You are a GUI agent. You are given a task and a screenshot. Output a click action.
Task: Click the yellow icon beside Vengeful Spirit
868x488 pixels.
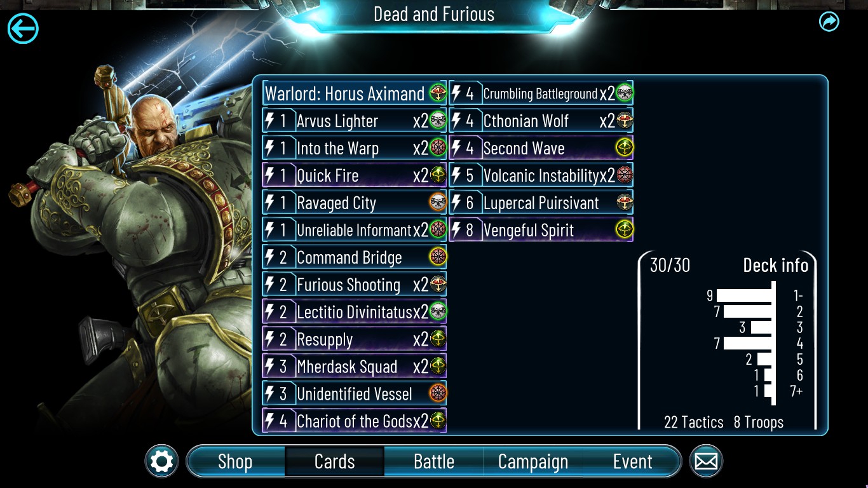click(625, 230)
